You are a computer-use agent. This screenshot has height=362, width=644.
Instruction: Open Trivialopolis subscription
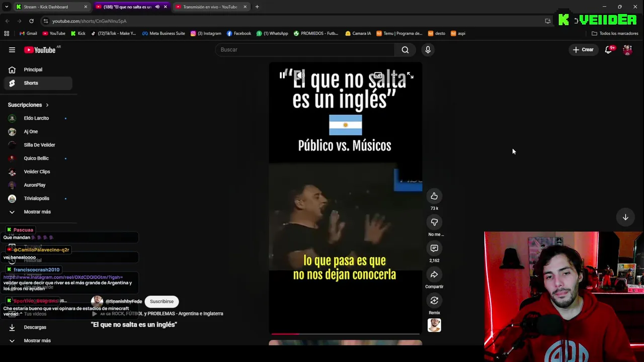tap(38, 199)
